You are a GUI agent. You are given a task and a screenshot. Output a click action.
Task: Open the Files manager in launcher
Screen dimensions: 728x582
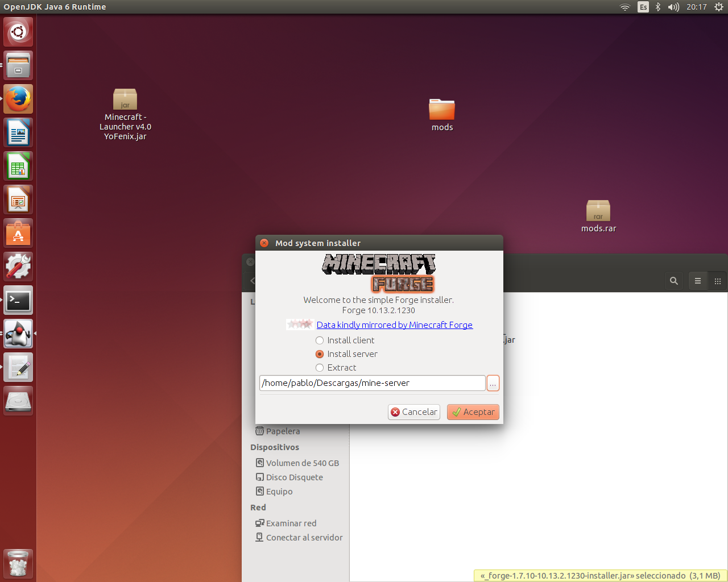(18, 65)
